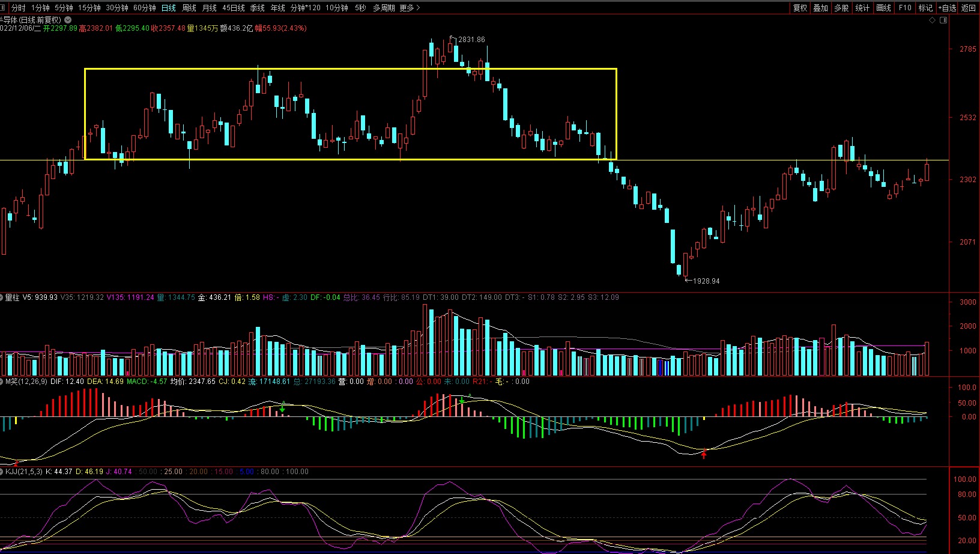Screen dimensions: 980x554
Task: Select the yellow rectangle drawing's top edge
Action: 350,69
